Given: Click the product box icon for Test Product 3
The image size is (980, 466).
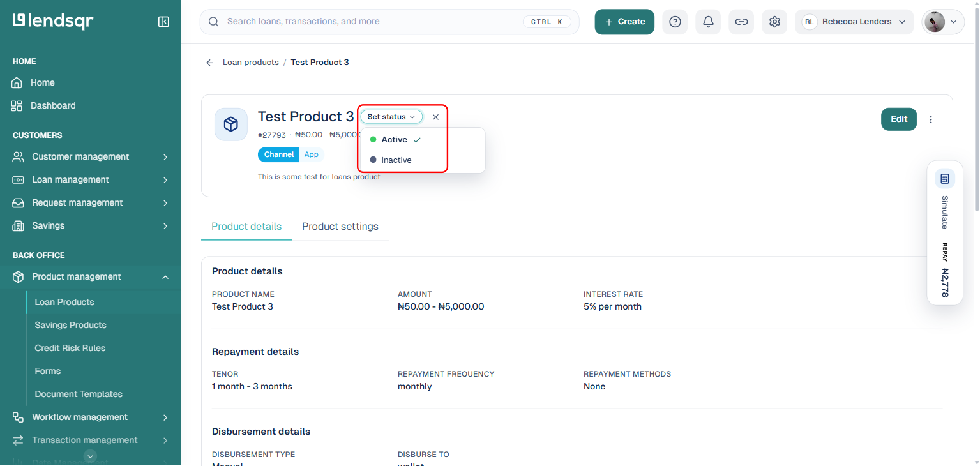Looking at the screenshot, I should coord(231,124).
